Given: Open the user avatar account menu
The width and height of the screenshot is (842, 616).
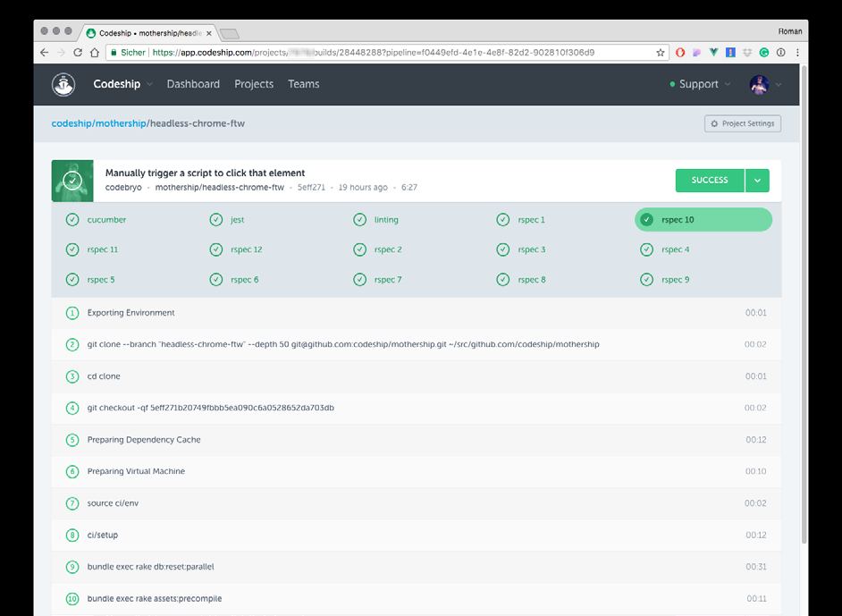Looking at the screenshot, I should 765,84.
